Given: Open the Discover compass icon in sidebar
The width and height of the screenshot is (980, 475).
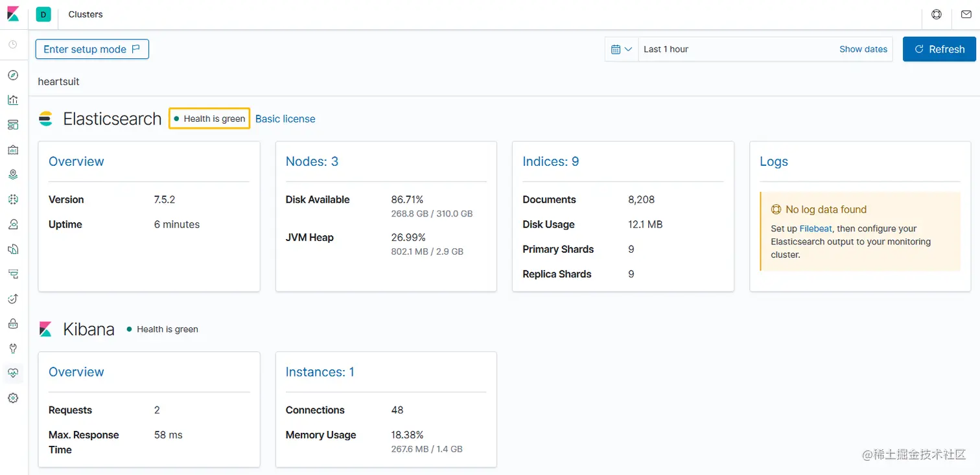Looking at the screenshot, I should point(13,75).
